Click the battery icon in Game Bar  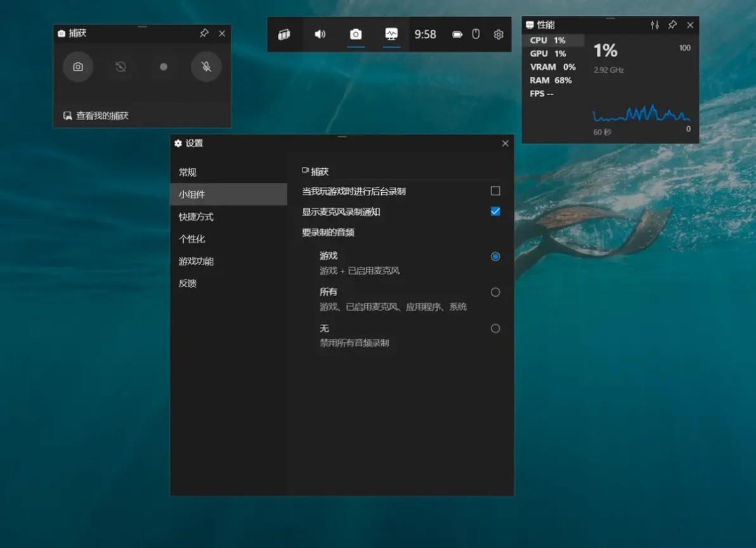[x=457, y=34]
